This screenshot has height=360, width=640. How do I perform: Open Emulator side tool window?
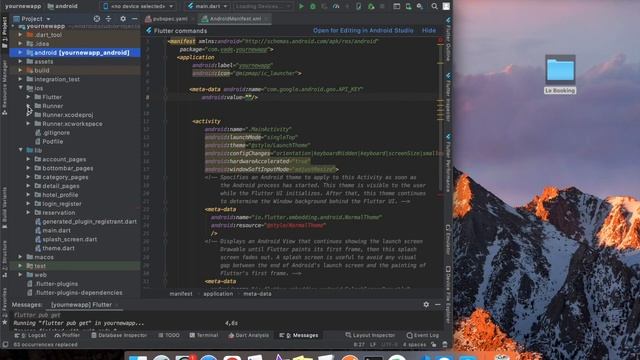click(448, 239)
